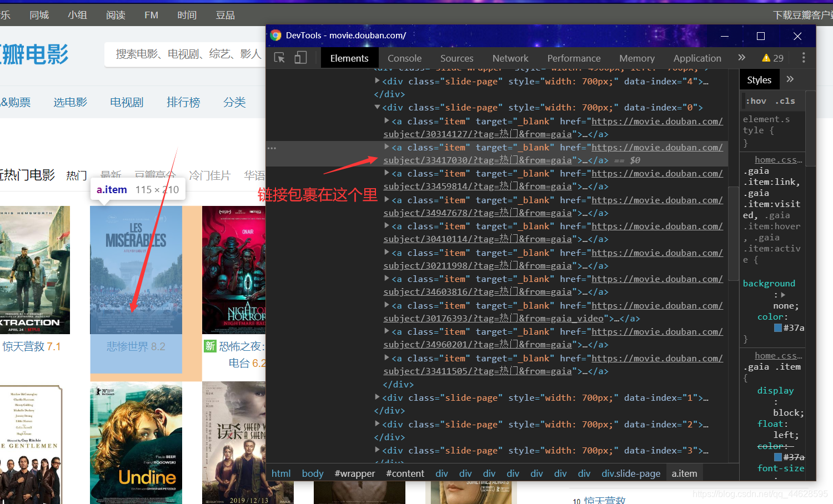The image size is (833, 504).
Task: Open 选电影 in movie navigation
Action: [x=71, y=102]
